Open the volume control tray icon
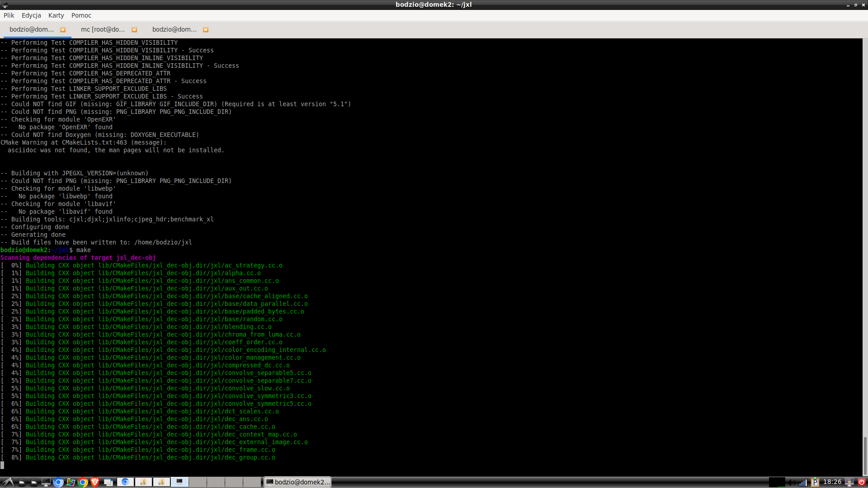The width and height of the screenshot is (868, 488). (792, 482)
